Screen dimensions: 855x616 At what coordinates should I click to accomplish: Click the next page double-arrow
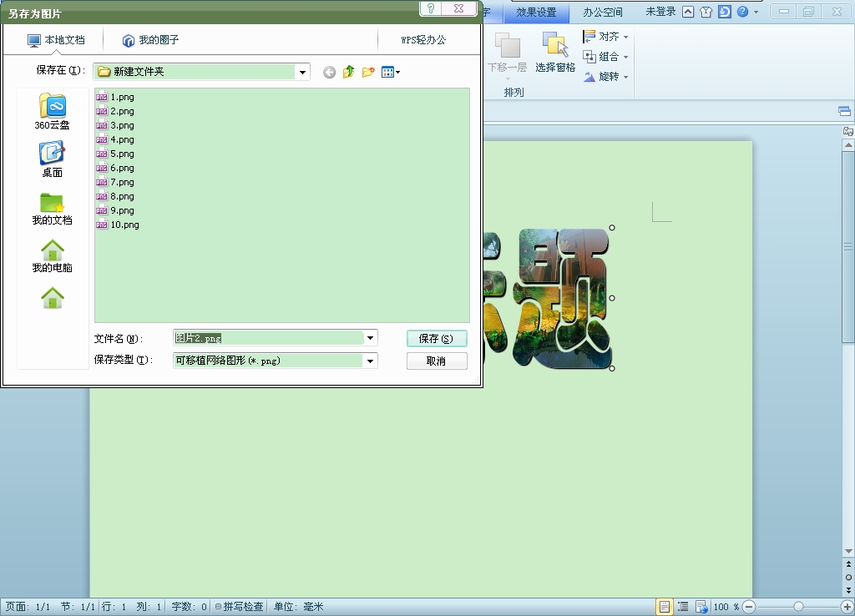point(848,590)
